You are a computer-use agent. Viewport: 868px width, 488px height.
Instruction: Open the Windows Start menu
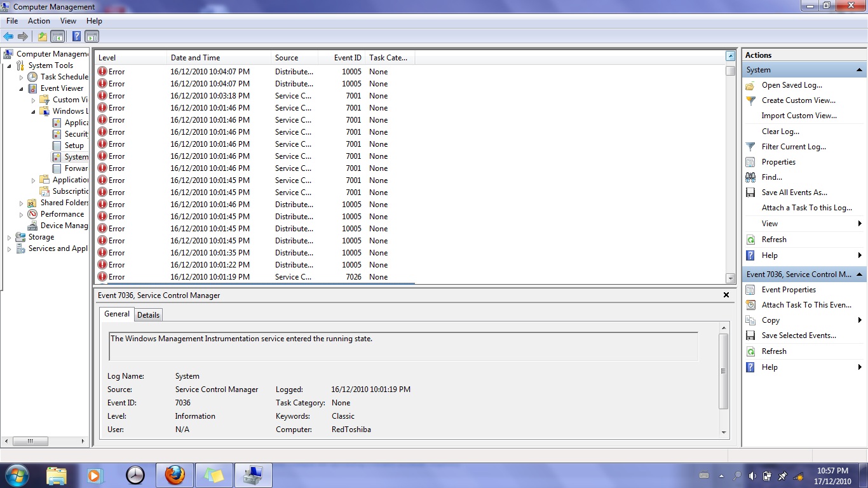click(17, 475)
